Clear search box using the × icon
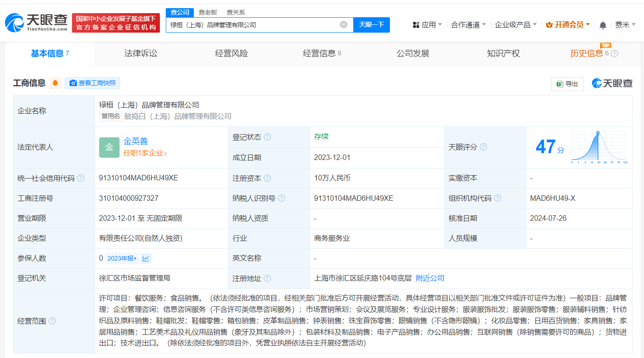This screenshot has height=358, width=644. coord(343,24)
